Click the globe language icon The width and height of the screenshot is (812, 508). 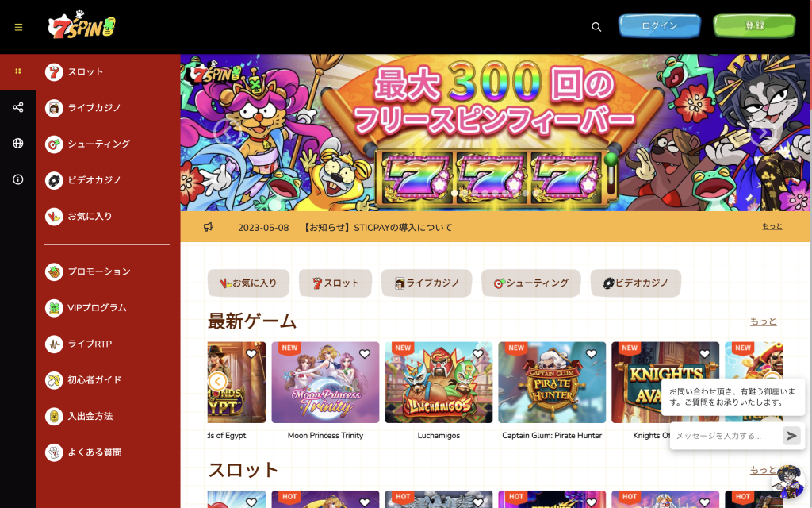click(x=18, y=144)
